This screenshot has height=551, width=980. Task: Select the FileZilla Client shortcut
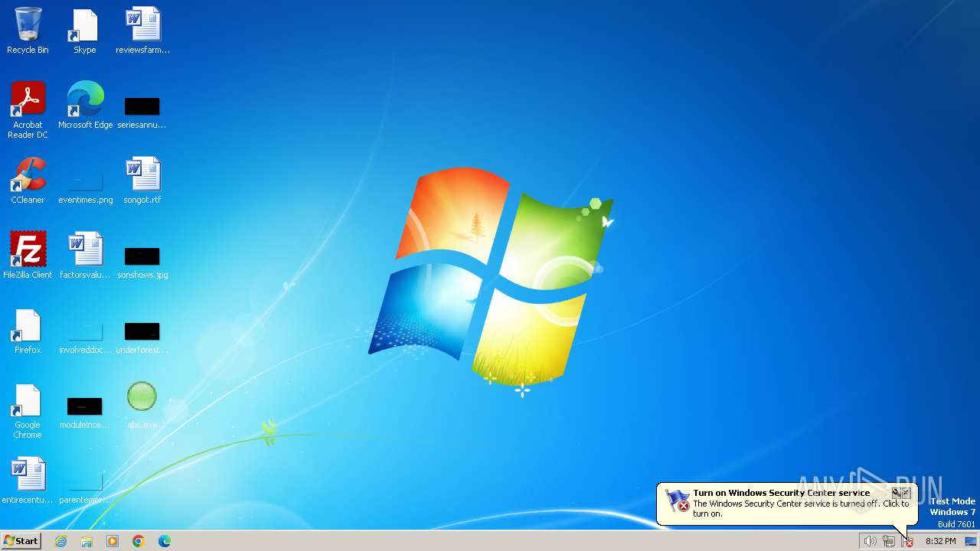coord(28,256)
